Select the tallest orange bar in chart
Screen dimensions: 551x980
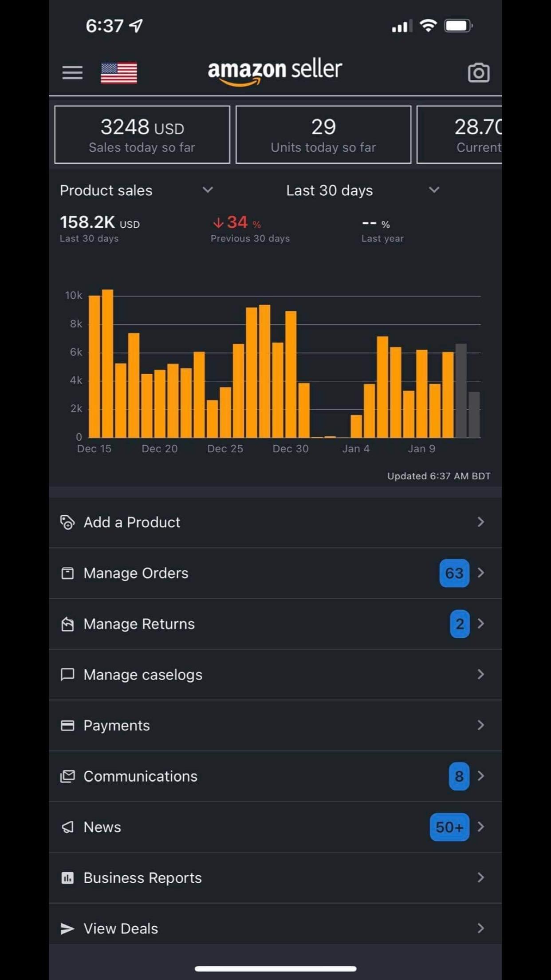108,363
